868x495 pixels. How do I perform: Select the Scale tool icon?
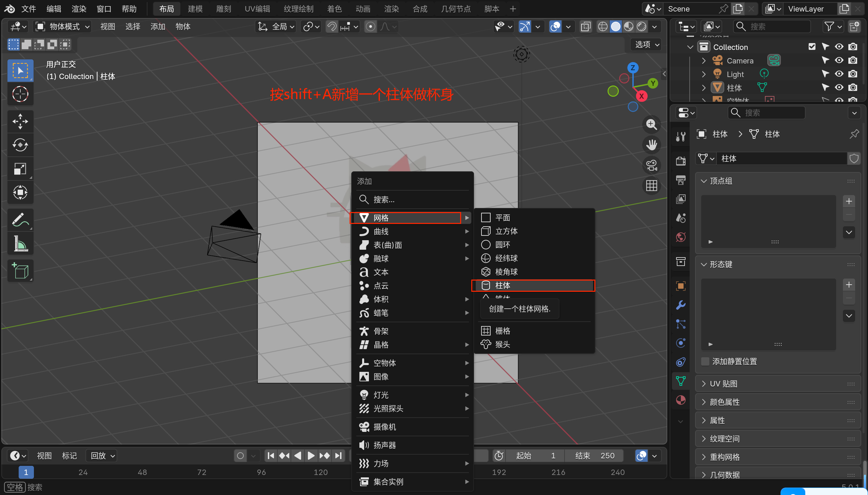click(20, 169)
